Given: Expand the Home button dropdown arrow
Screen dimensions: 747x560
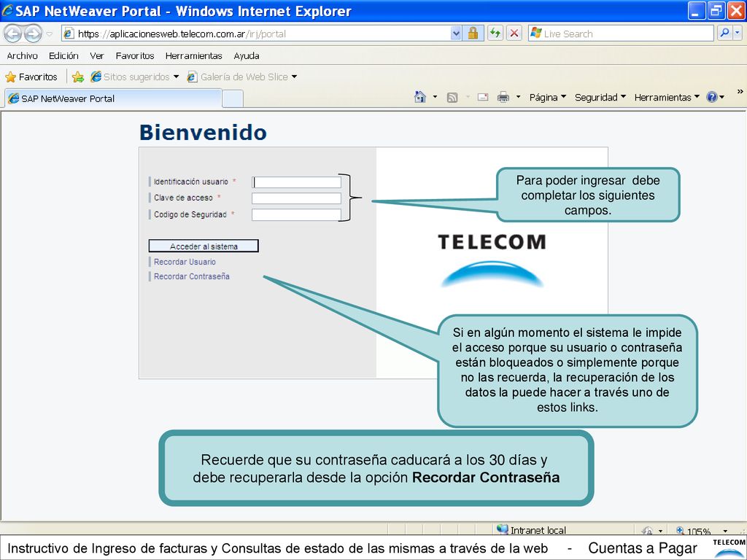Looking at the screenshot, I should 435,97.
